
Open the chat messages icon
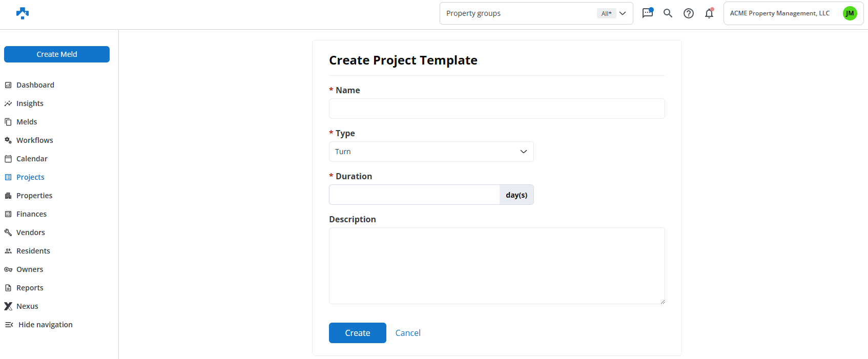tap(648, 13)
